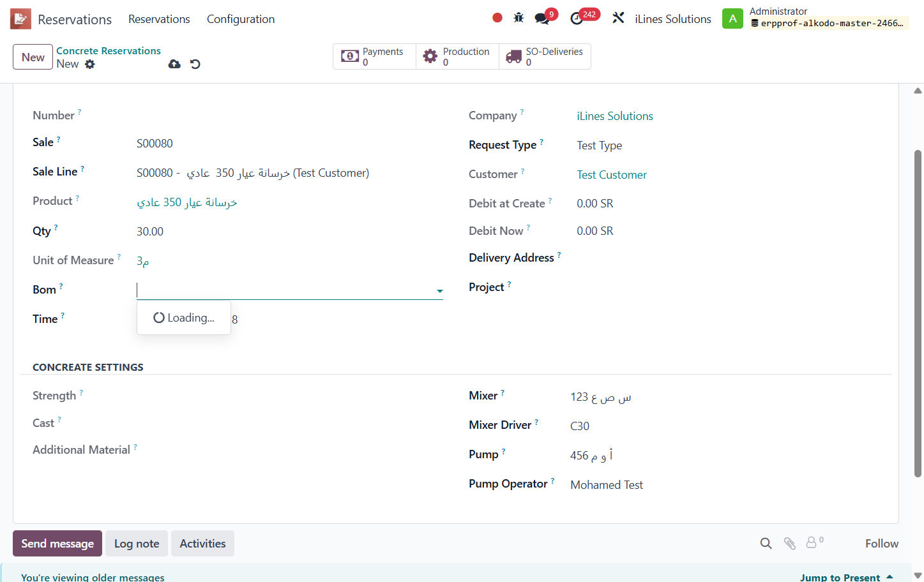Image resolution: width=924 pixels, height=582 pixels.
Task: Click the Pump Operator value Mohamed Test
Action: [x=607, y=485]
